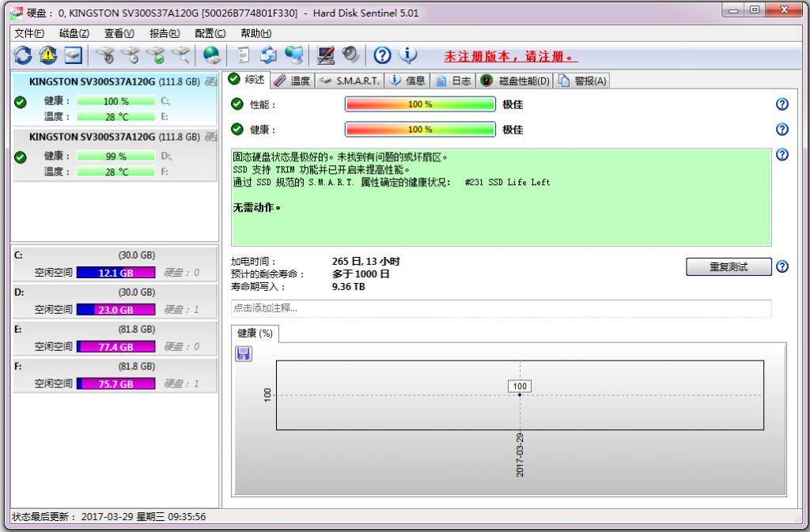810x532 pixels.
Task: Click the 100 data point label on graph
Action: pos(520,386)
